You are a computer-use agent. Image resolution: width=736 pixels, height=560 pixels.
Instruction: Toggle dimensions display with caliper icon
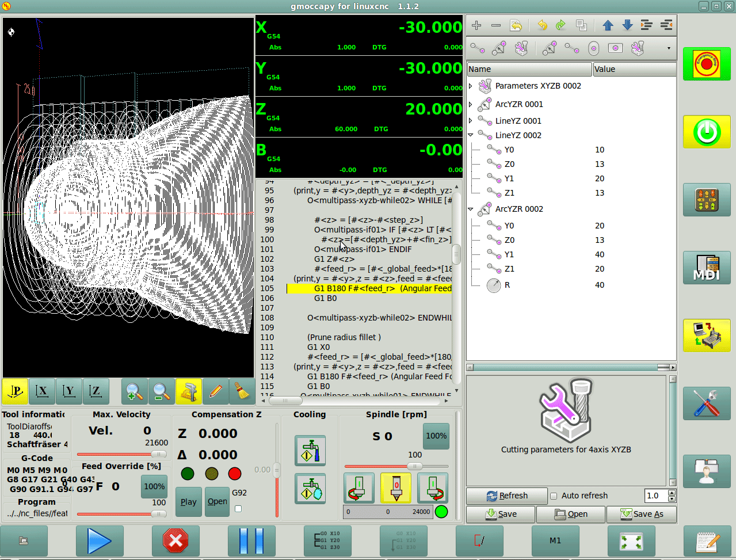(x=189, y=391)
